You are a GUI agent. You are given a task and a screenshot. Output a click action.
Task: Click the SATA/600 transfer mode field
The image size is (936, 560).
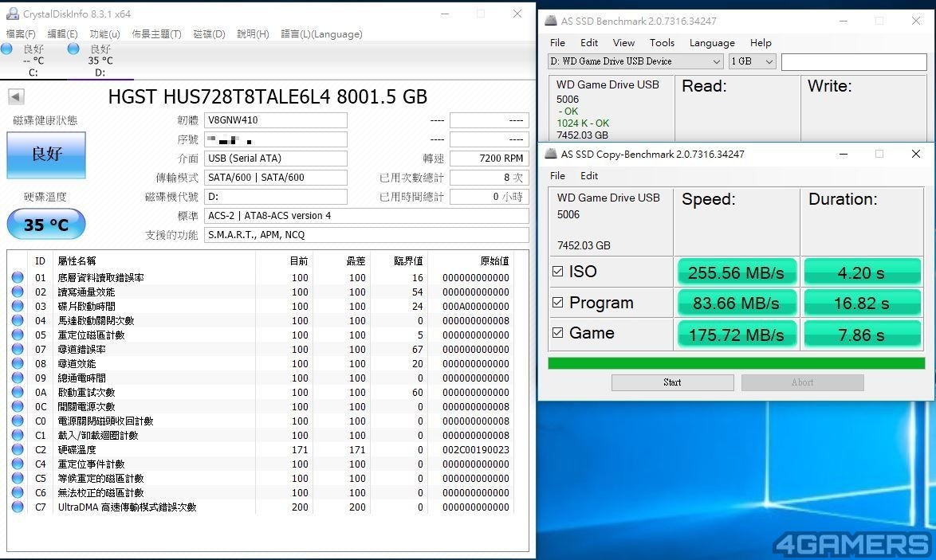pos(275,178)
